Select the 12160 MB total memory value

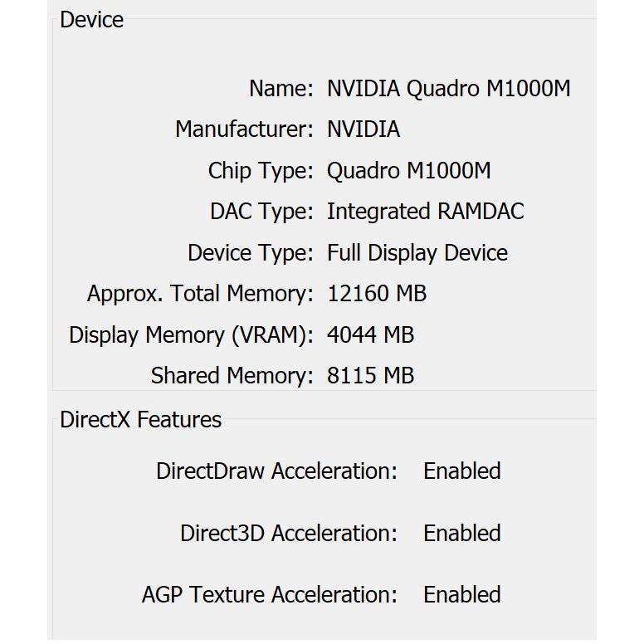376,294
